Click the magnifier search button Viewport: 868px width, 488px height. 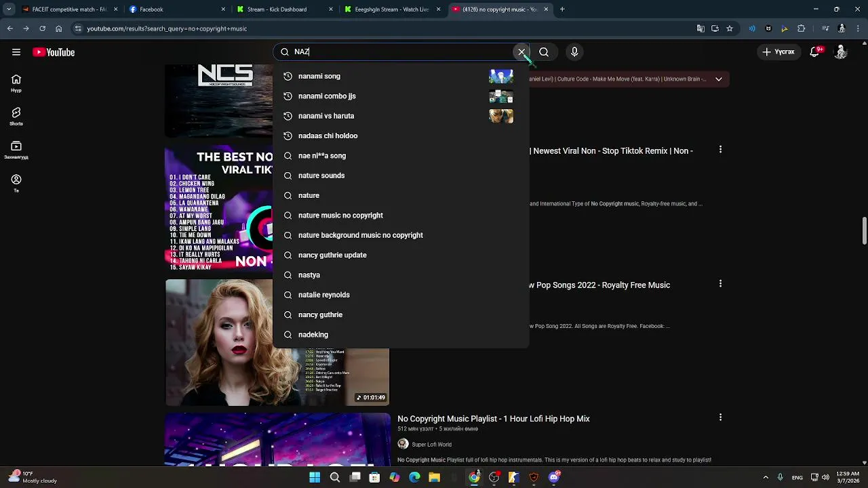544,52
